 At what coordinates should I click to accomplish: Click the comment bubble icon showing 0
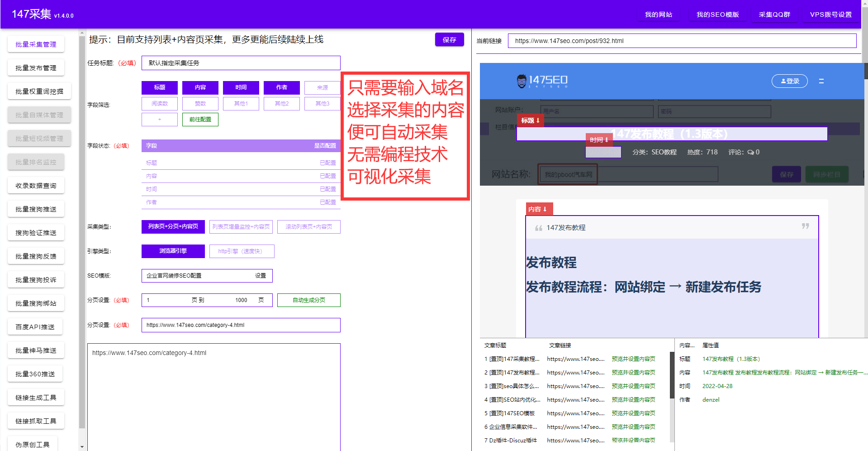coord(752,152)
